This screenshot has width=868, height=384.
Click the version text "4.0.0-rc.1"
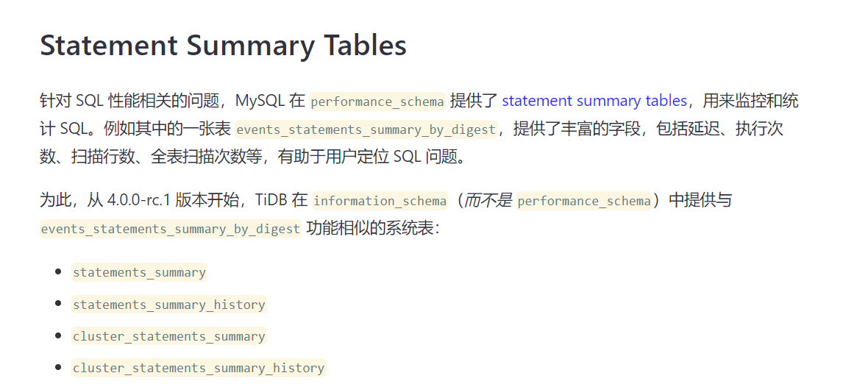tap(138, 200)
